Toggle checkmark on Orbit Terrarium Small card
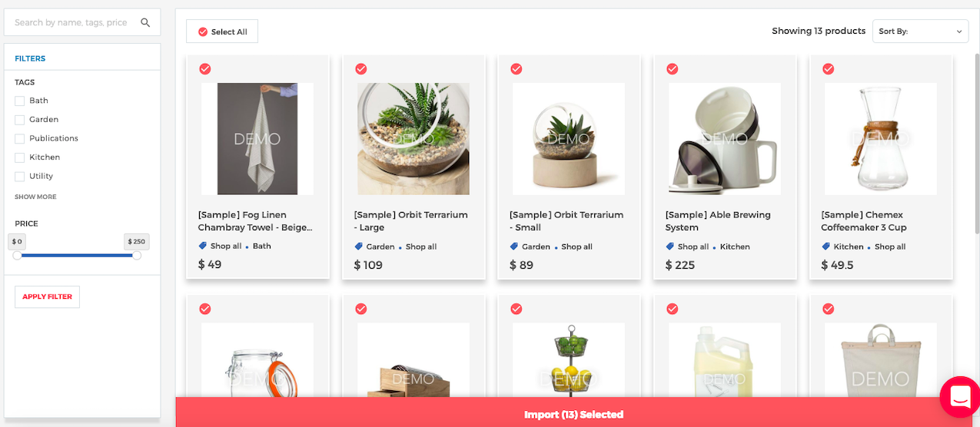Screen dimensions: 980x427 point(517,69)
